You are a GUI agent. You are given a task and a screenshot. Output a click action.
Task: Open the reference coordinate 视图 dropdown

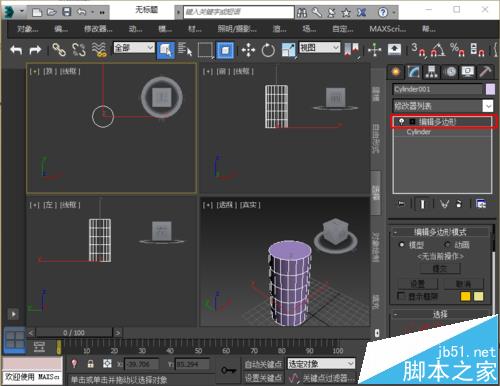tap(320, 48)
